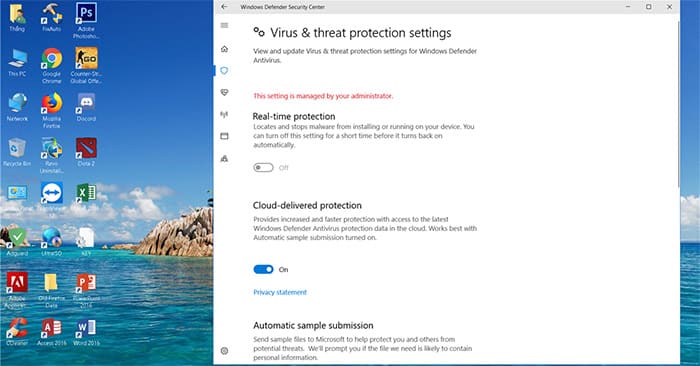Launch the CCleaner desktop shortcut

coord(17,332)
